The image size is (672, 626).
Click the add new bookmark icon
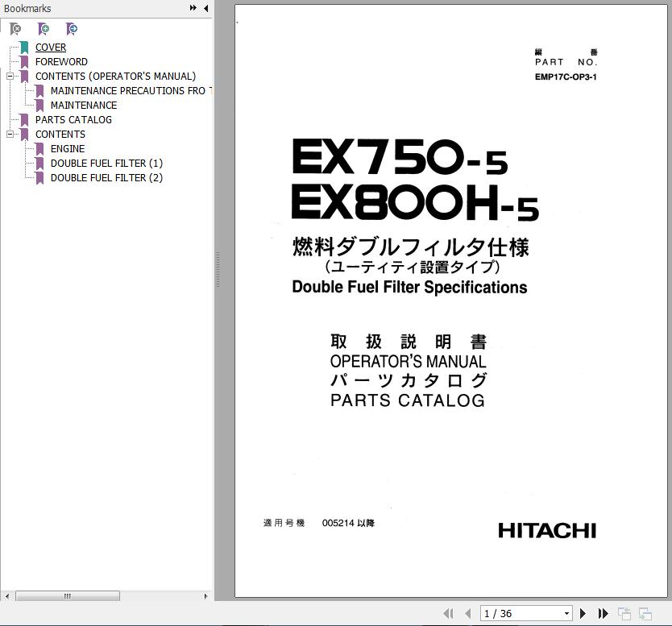pyautogui.click(x=44, y=29)
